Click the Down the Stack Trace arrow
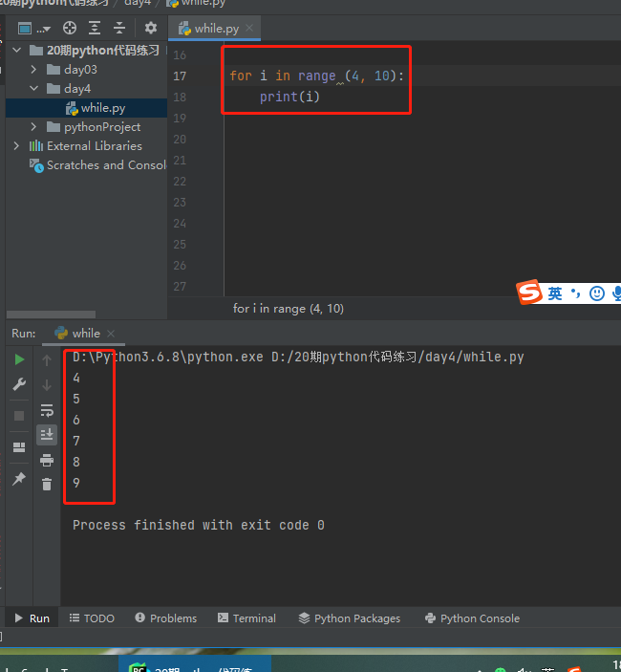 [x=47, y=385]
